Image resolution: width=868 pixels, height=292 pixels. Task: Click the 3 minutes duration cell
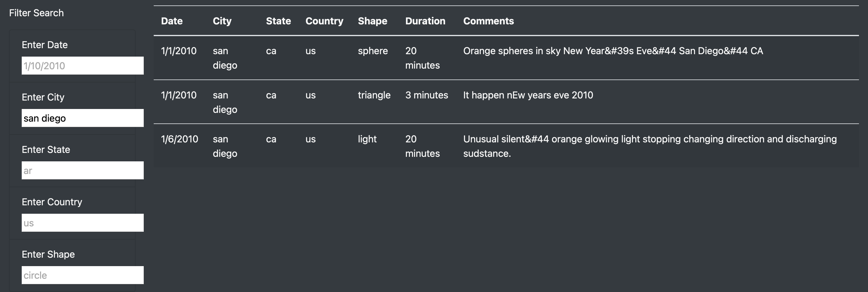(426, 95)
